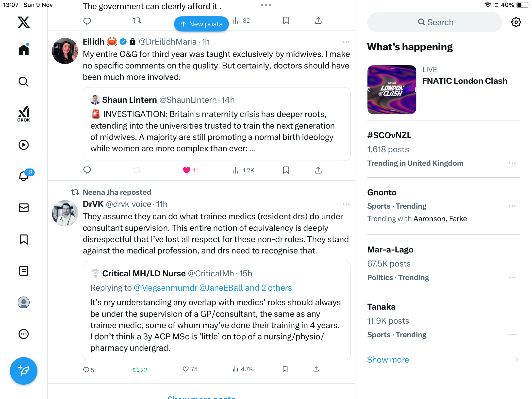Bookmark Eilidh's post

(286, 170)
